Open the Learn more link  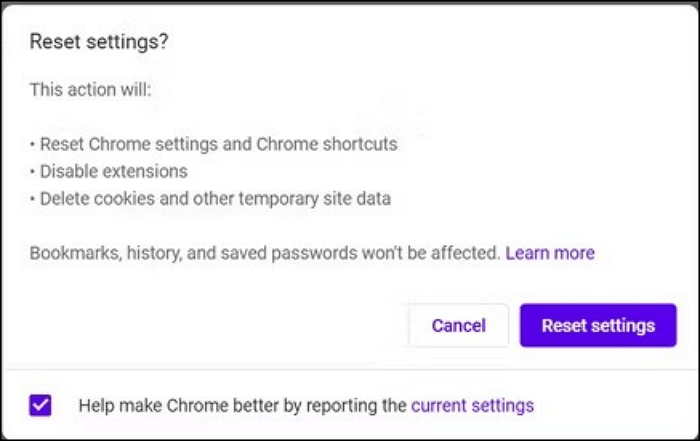550,253
